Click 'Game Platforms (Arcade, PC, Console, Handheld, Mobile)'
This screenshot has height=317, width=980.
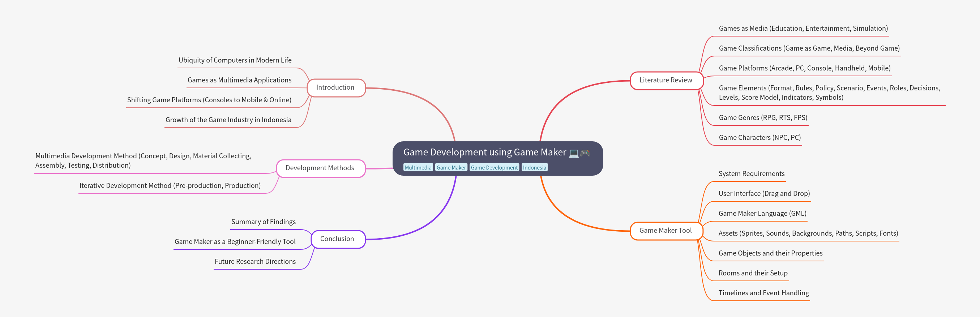[x=805, y=68]
